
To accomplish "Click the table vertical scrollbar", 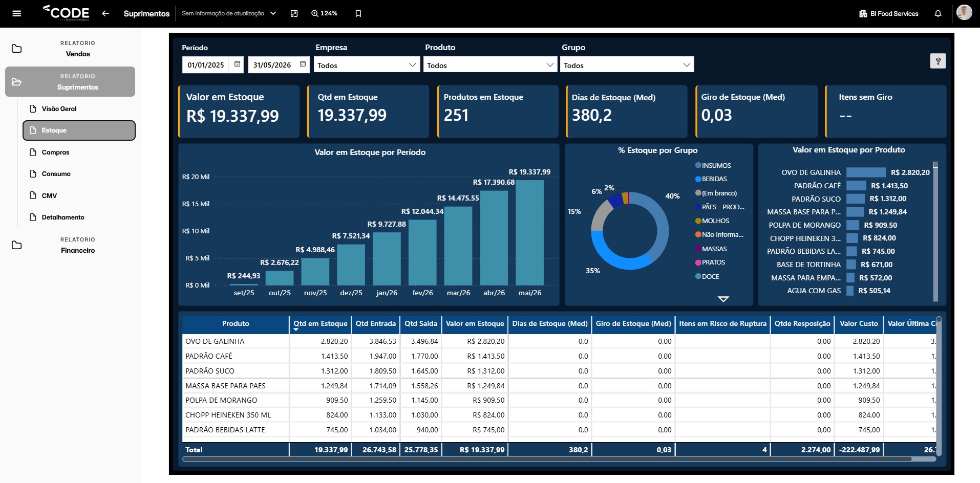I will (939, 385).
